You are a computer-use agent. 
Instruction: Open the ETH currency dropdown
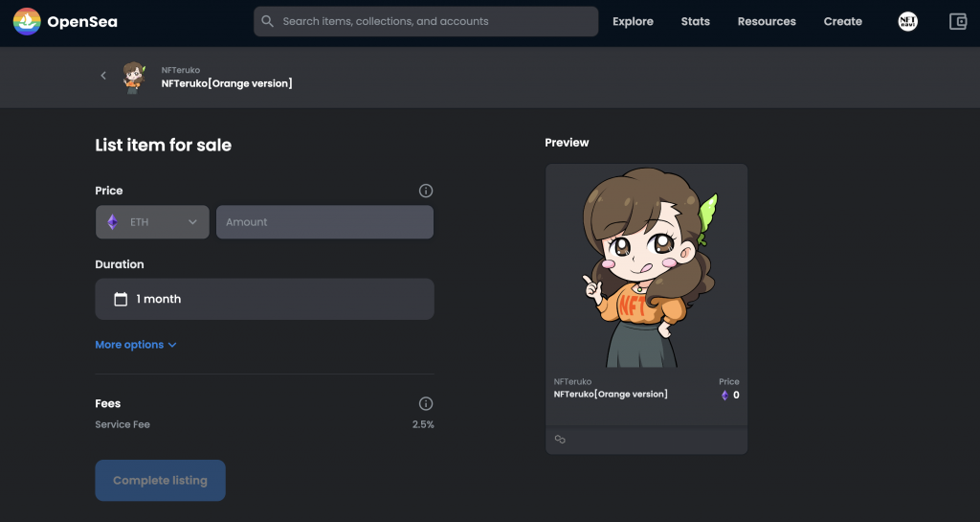tap(152, 222)
